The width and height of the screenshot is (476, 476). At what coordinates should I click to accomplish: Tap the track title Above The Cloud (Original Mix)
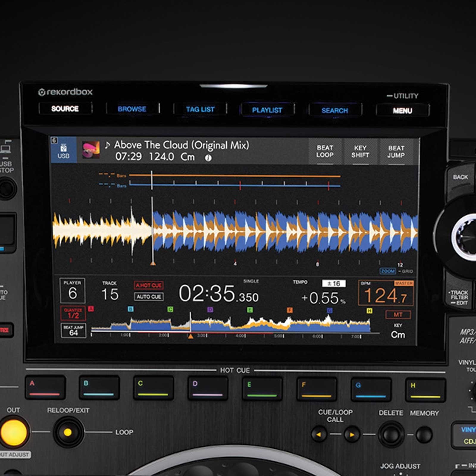(181, 145)
